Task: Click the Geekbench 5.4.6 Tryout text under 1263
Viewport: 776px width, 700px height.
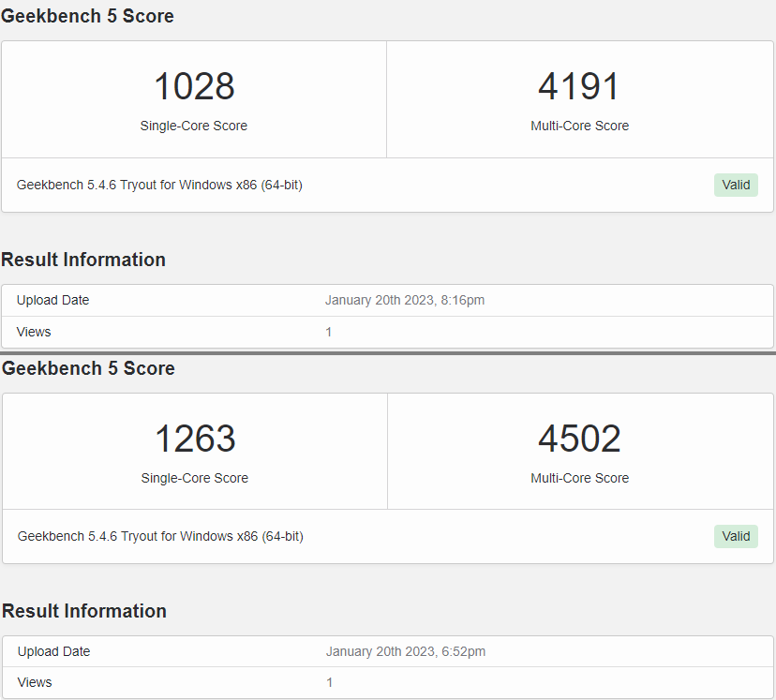Action: [160, 536]
